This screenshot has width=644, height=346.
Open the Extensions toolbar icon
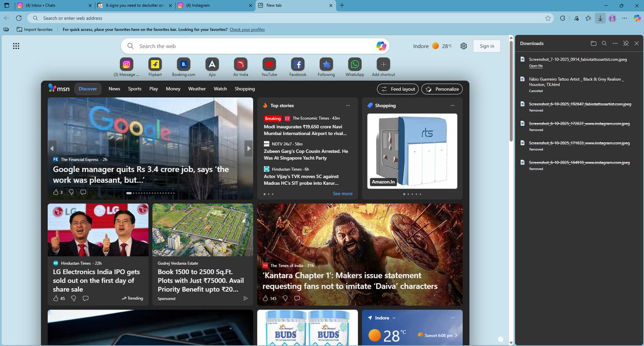click(562, 18)
